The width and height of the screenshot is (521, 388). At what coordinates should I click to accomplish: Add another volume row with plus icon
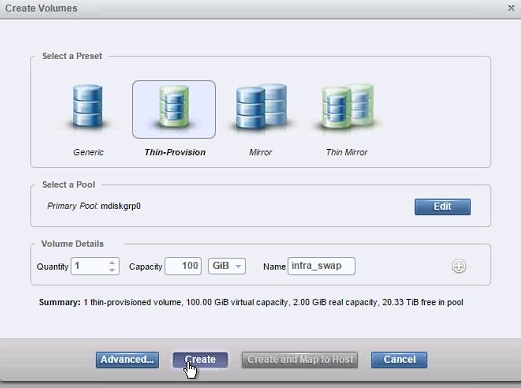[459, 266]
